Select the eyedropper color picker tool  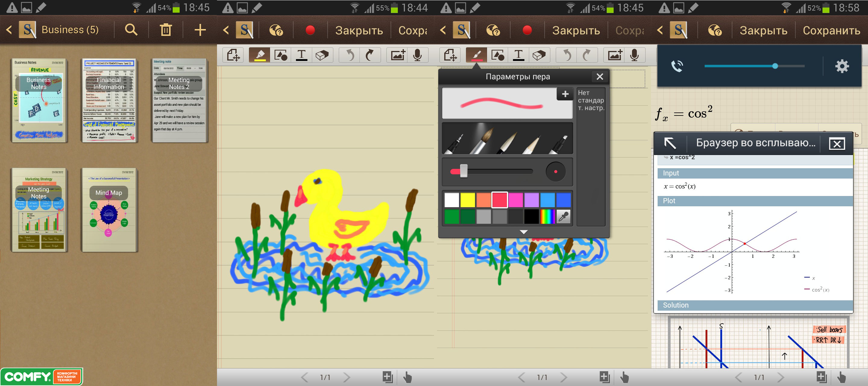pyautogui.click(x=563, y=217)
